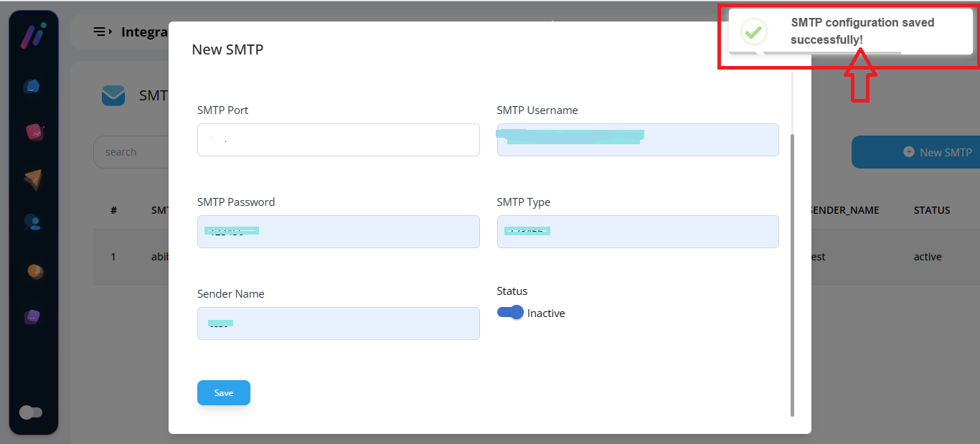This screenshot has height=444, width=980.
Task: Open the orange sphere sidebar icon
Action: tap(34, 271)
